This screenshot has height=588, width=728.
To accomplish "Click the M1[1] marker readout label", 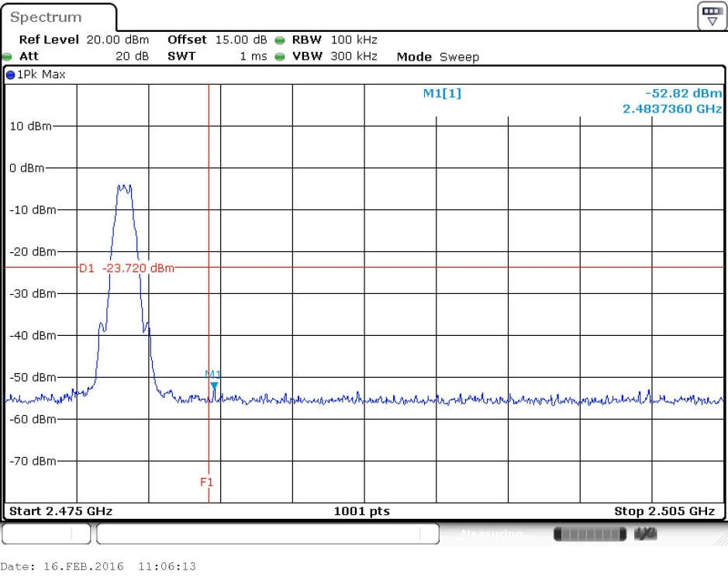I will (x=442, y=93).
